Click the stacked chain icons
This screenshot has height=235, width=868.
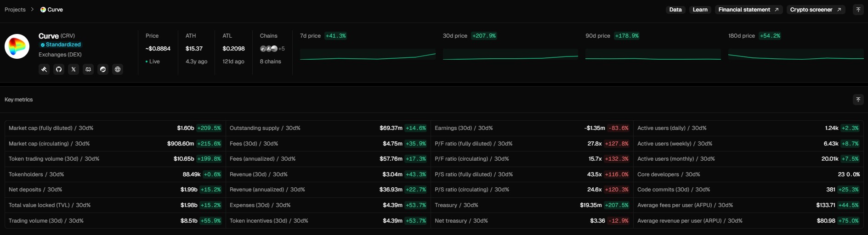click(x=269, y=49)
